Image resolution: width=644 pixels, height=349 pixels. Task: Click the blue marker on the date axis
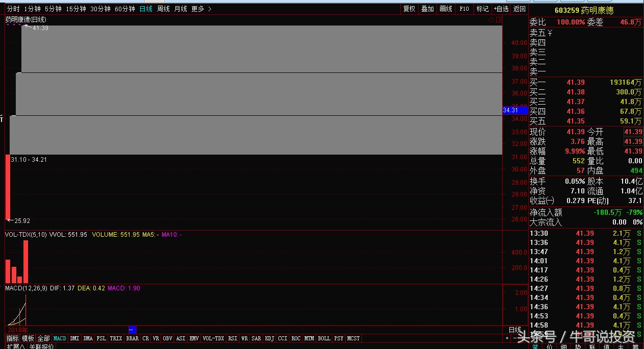132,330
